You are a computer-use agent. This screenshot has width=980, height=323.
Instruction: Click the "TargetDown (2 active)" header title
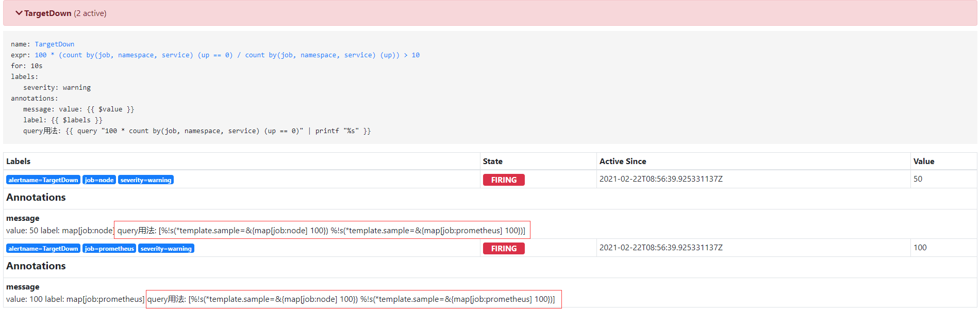tap(65, 13)
